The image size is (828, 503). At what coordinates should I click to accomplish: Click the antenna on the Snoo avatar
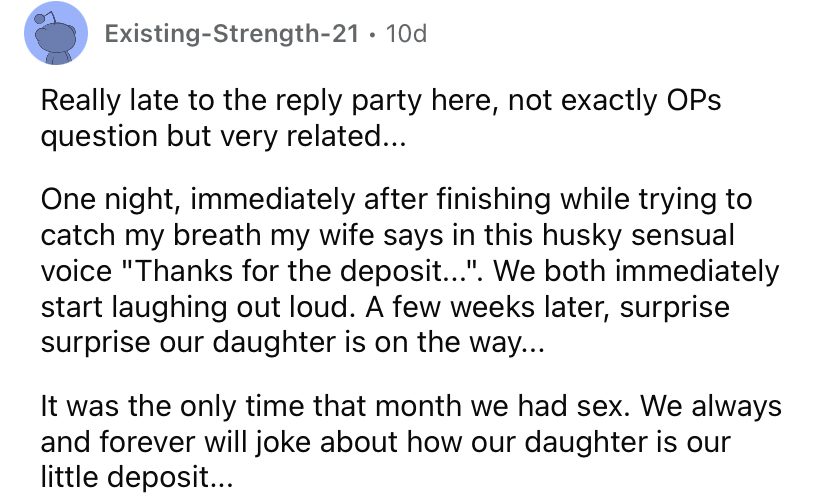coord(43,19)
